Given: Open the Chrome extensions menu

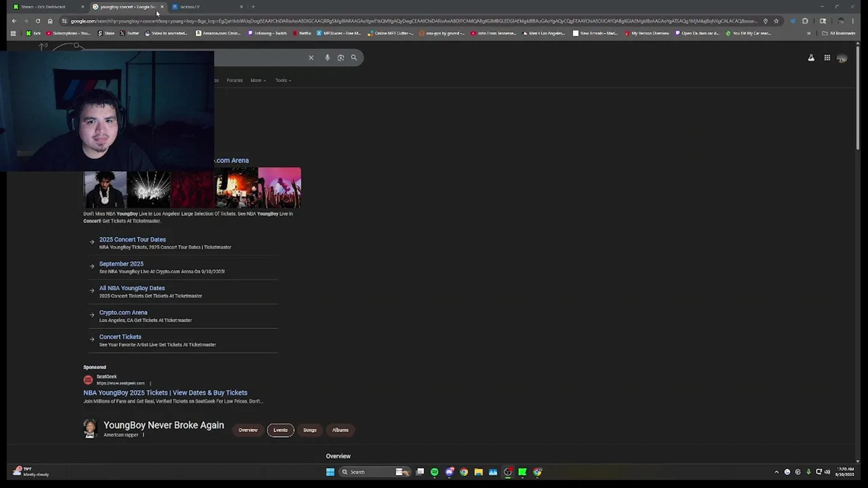Looking at the screenshot, I should [x=805, y=21].
